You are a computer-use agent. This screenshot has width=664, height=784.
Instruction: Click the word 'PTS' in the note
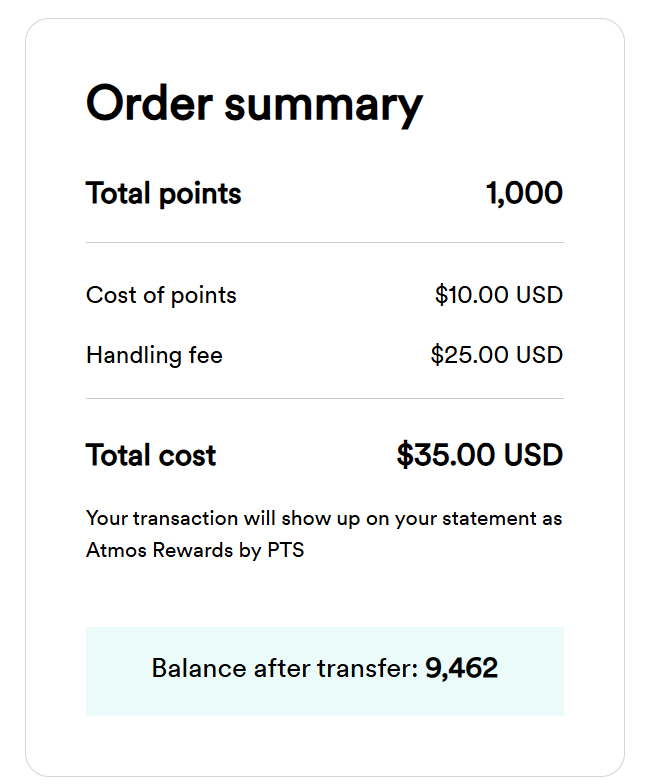[x=285, y=550]
